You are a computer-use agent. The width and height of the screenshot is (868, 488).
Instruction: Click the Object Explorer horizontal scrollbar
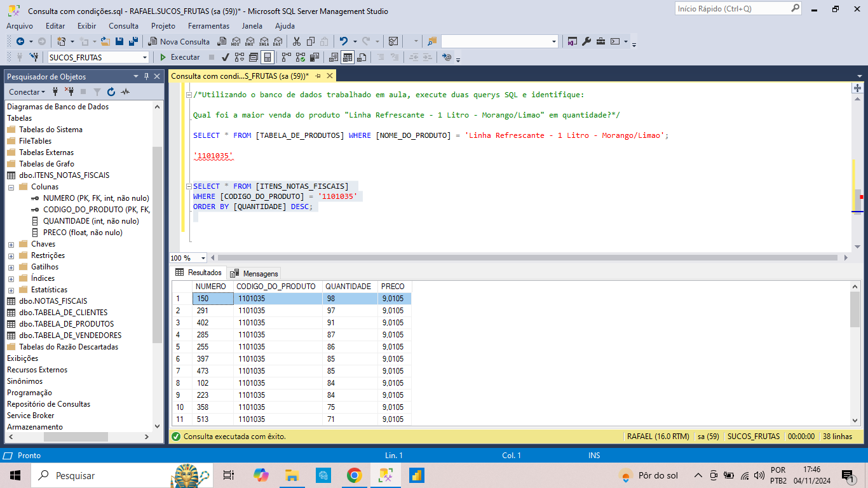point(76,437)
